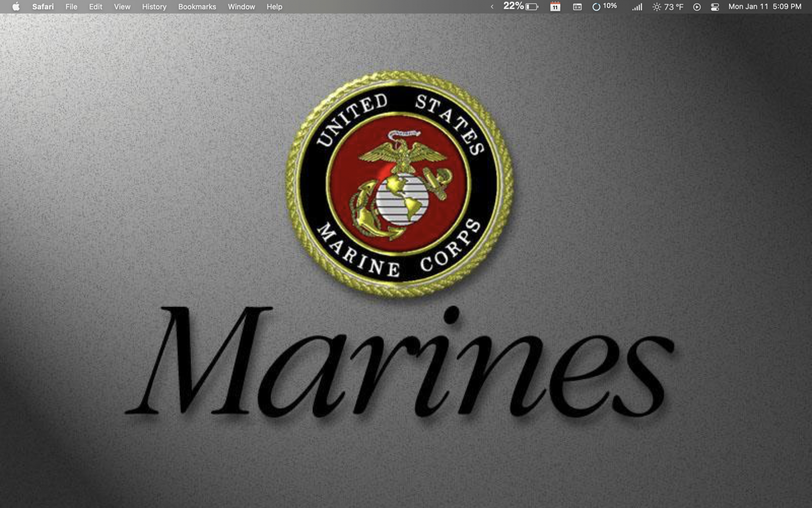This screenshot has height=508, width=812.
Task: Open the History menu
Action: 154,7
